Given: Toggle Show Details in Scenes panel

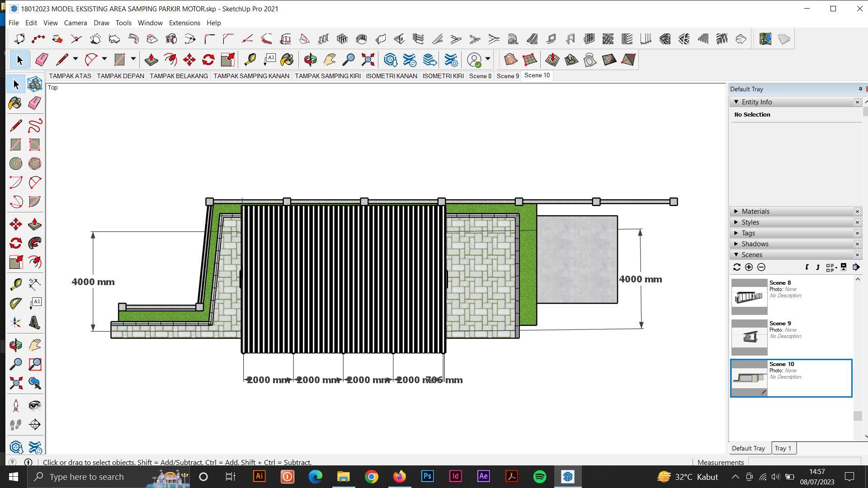Looking at the screenshot, I should pyautogui.click(x=844, y=267).
